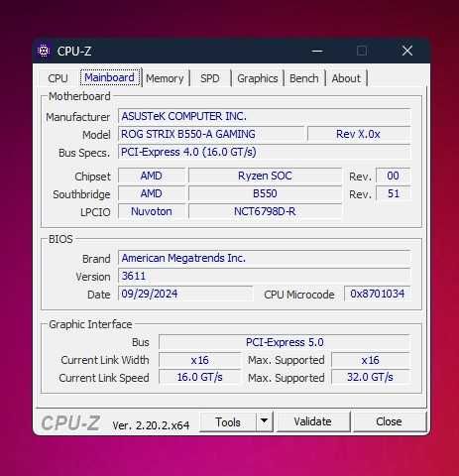Close the CPU-Z window with X
459x476 pixels.
click(x=407, y=51)
